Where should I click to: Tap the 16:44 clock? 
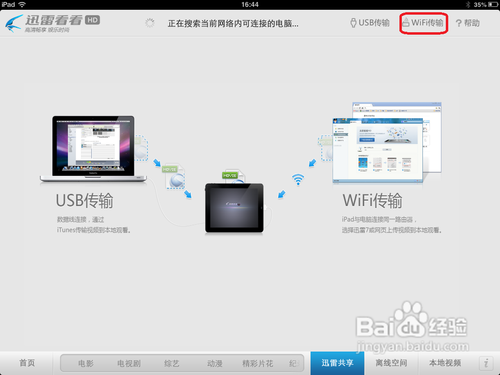tap(250, 4)
